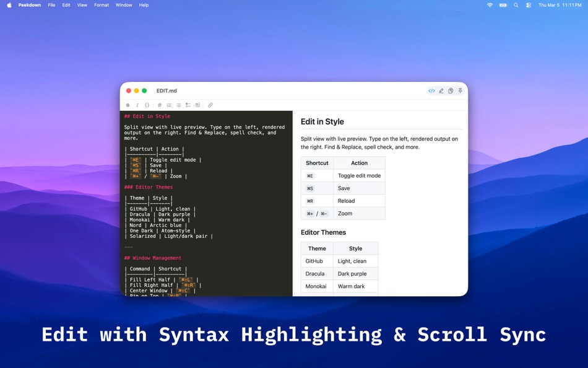
Task: Open the Window menu
Action: point(124,5)
